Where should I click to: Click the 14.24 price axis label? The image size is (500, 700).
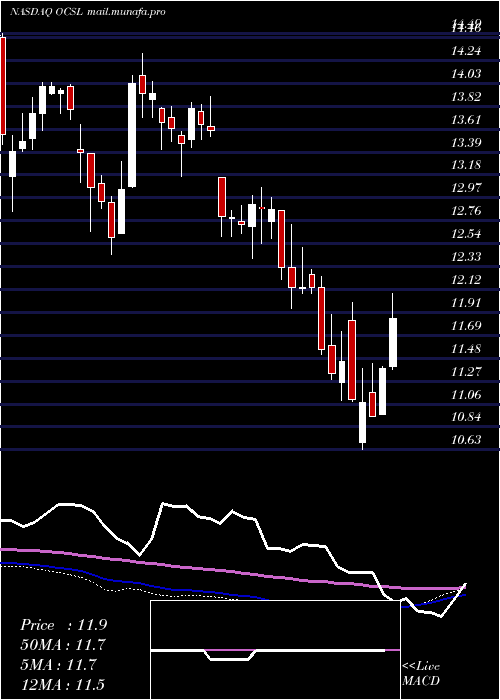[467, 51]
